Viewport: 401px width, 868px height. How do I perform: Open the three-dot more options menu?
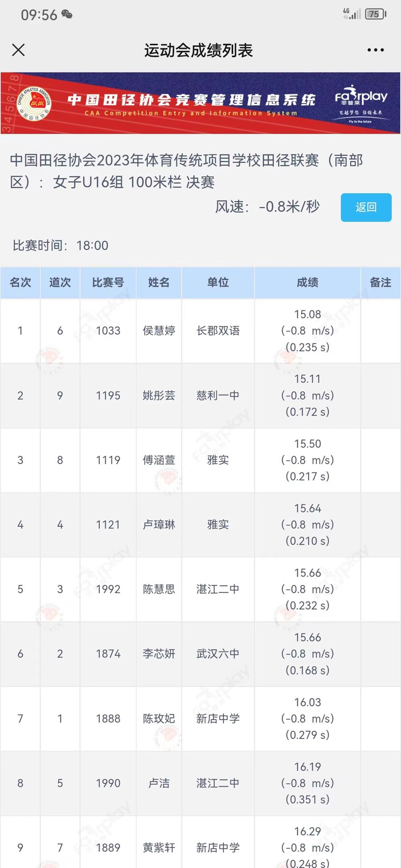pos(375,50)
